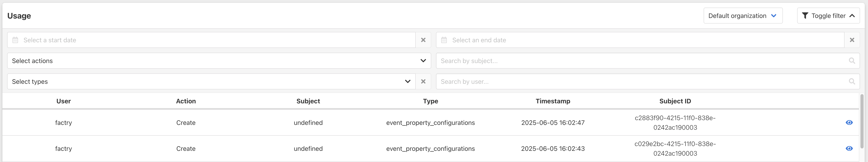
Task: Click the table's vertical scrollbar
Action: [862, 121]
